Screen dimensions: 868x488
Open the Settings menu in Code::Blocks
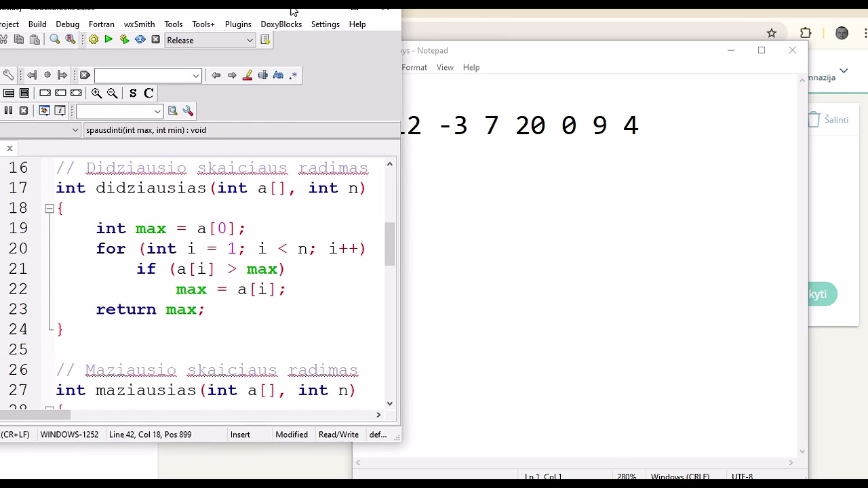[x=325, y=24]
